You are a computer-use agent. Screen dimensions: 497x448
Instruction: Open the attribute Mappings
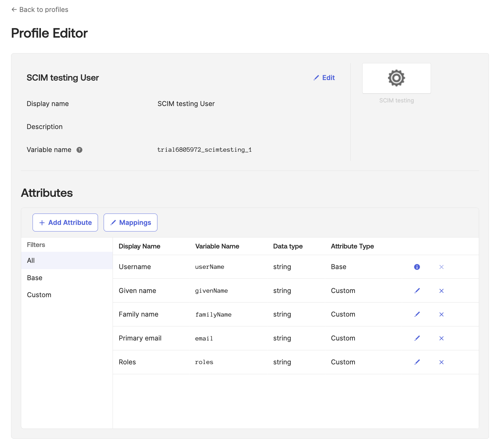(x=131, y=222)
